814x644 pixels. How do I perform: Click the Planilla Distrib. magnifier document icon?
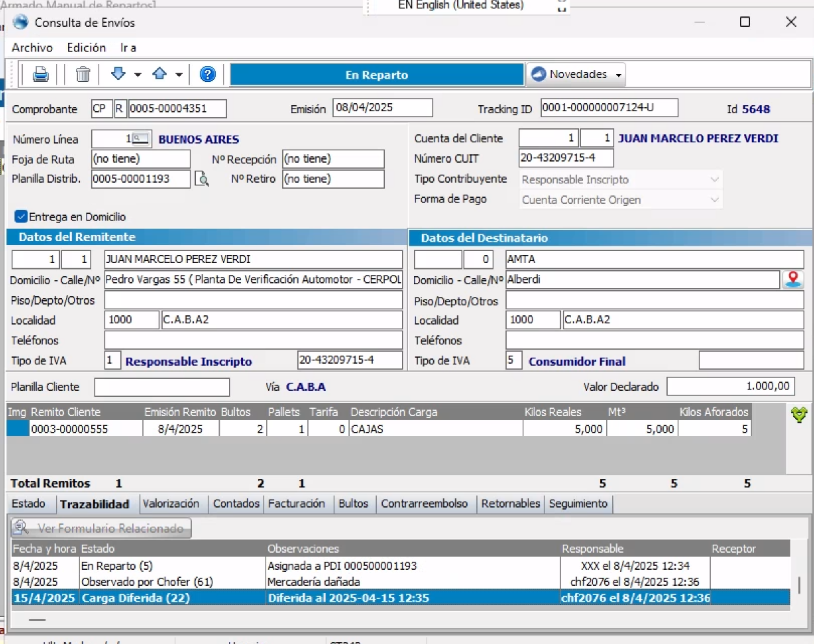pyautogui.click(x=202, y=179)
